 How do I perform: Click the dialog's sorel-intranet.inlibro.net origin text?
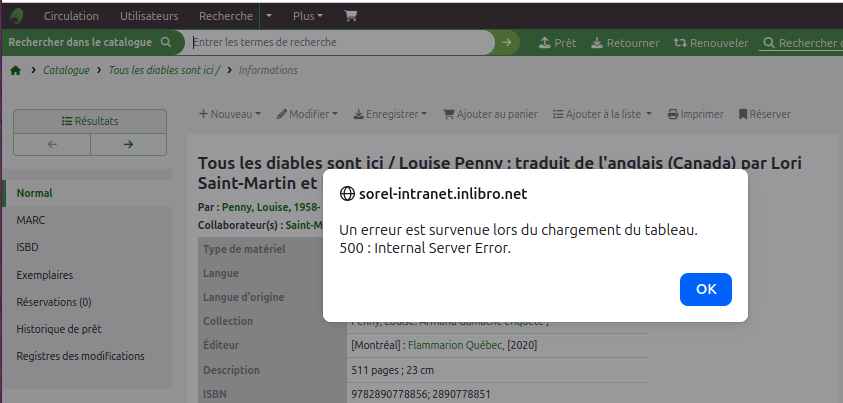(443, 194)
